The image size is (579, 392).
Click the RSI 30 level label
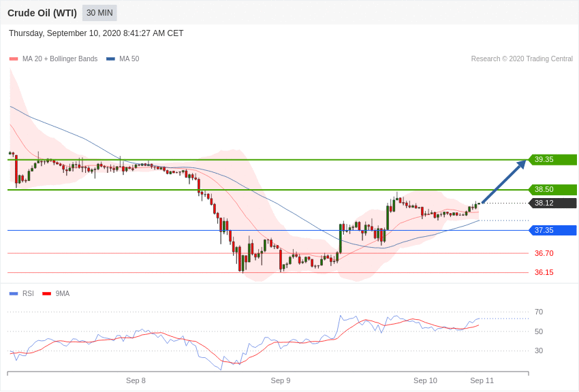(539, 350)
